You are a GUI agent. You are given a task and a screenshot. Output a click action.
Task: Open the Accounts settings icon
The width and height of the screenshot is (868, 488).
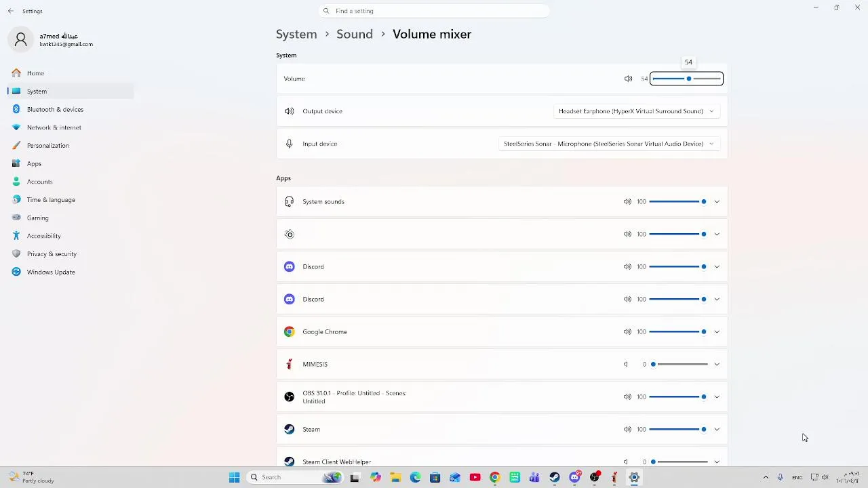(x=16, y=182)
